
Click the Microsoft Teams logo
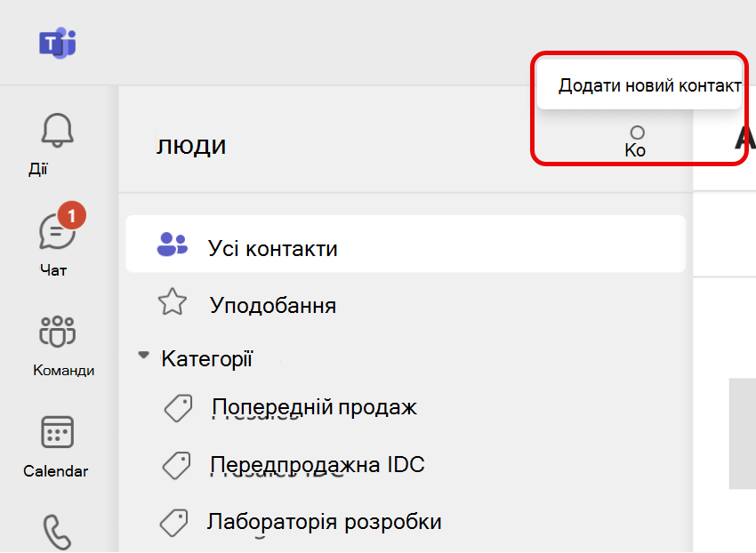pyautogui.click(x=58, y=44)
